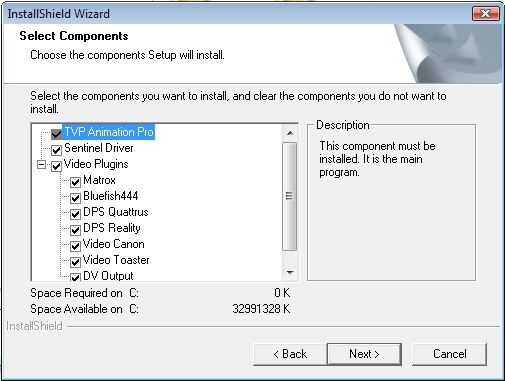This screenshot has width=505, height=381.
Task: Select the Video Canon label
Action: pyautogui.click(x=114, y=244)
